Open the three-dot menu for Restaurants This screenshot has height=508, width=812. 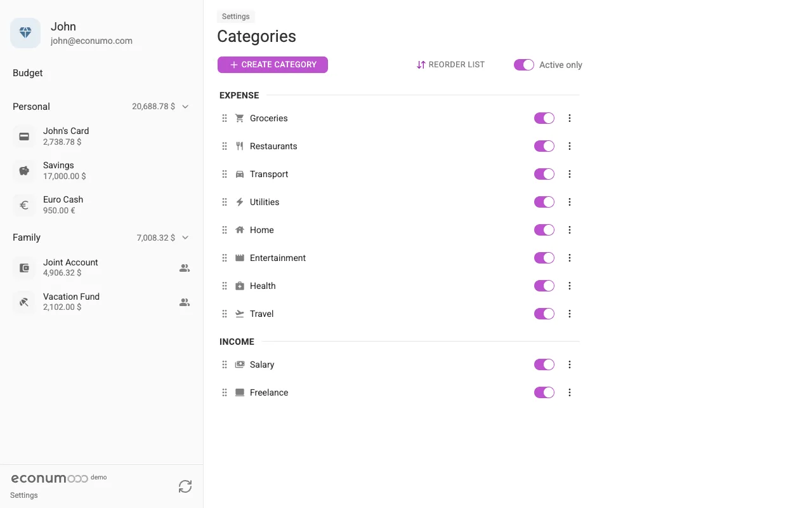570,146
